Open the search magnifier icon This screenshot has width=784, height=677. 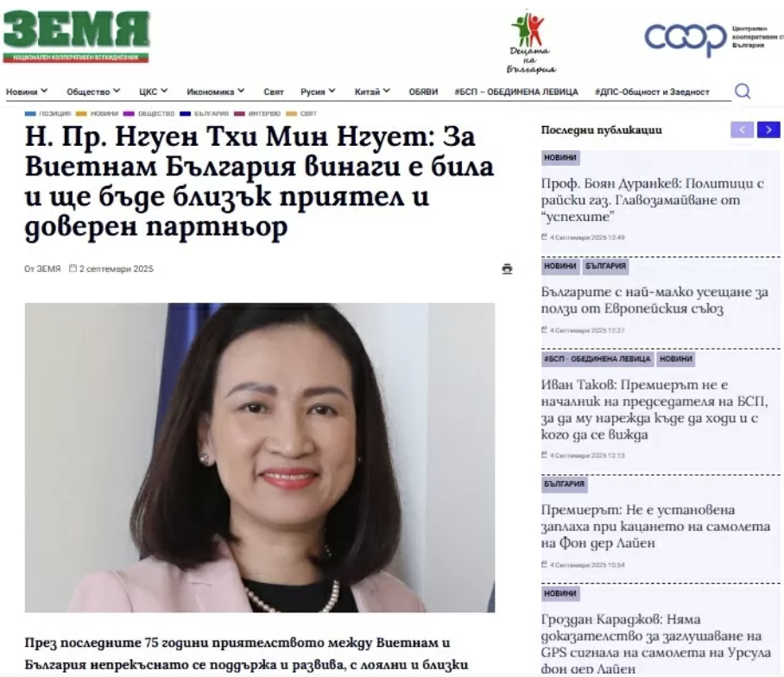tap(743, 91)
